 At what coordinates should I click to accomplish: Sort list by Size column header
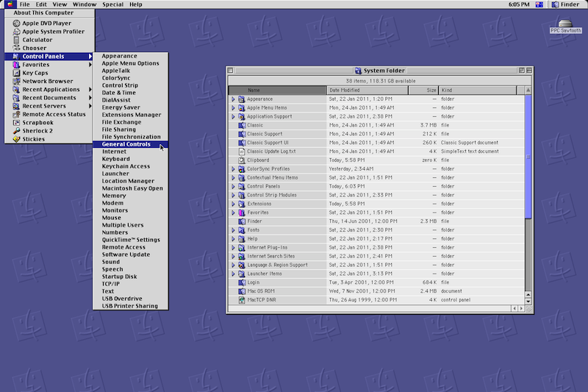pyautogui.click(x=423, y=90)
